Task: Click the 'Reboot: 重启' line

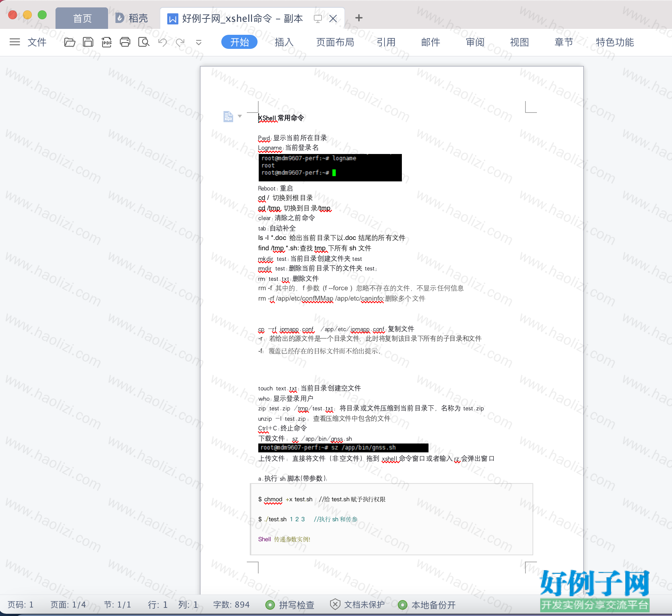Action: click(x=276, y=188)
